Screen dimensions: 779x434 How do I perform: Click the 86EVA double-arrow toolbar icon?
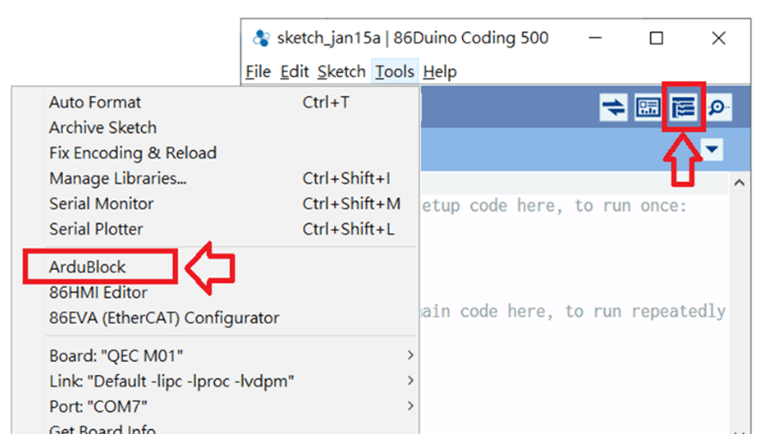point(612,108)
